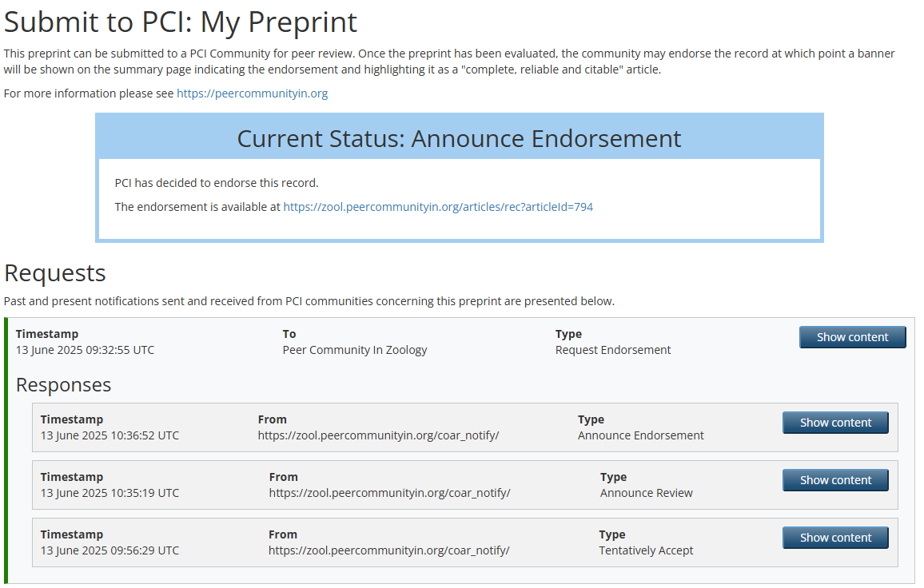Click the 'Announce Endorsement' type value in Responses
Screen dimensions: 924x588
coord(640,435)
